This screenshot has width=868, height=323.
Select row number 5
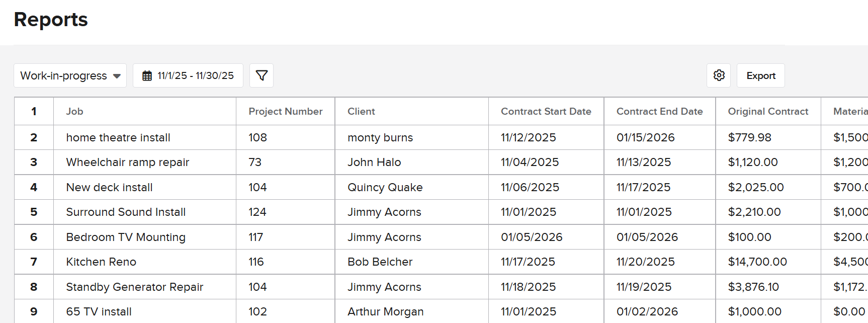click(x=34, y=212)
